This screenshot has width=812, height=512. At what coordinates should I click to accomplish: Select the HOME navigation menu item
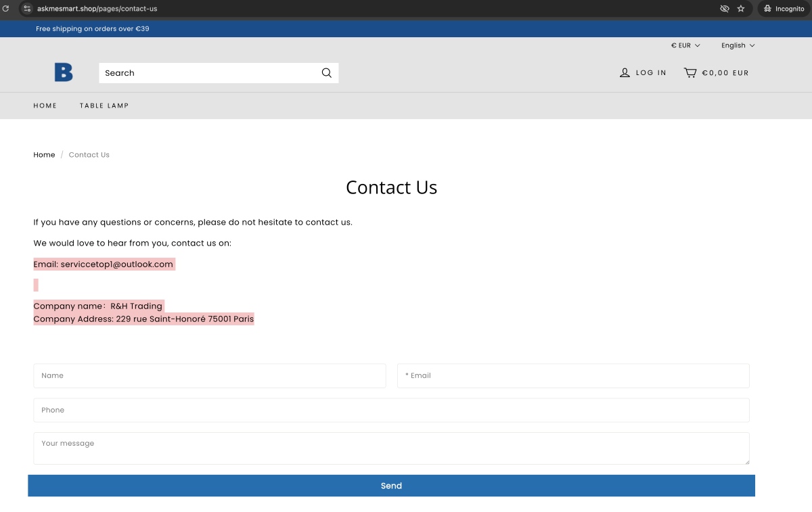45,106
